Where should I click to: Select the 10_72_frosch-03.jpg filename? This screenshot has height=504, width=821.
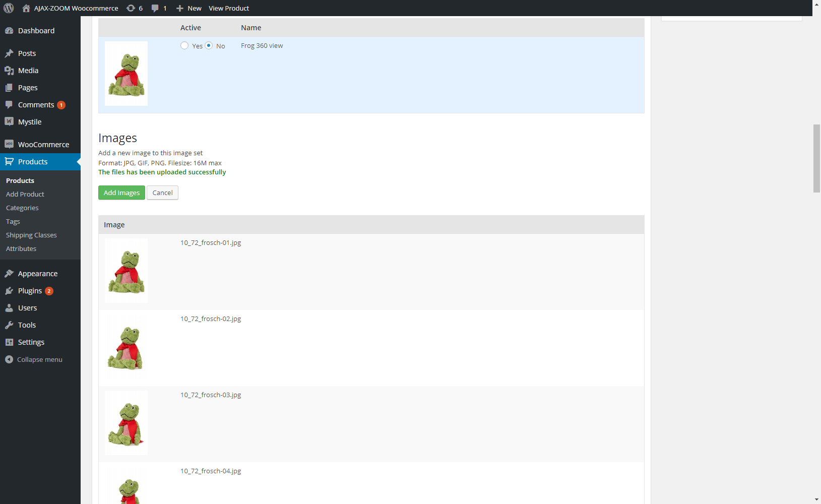[x=211, y=395]
